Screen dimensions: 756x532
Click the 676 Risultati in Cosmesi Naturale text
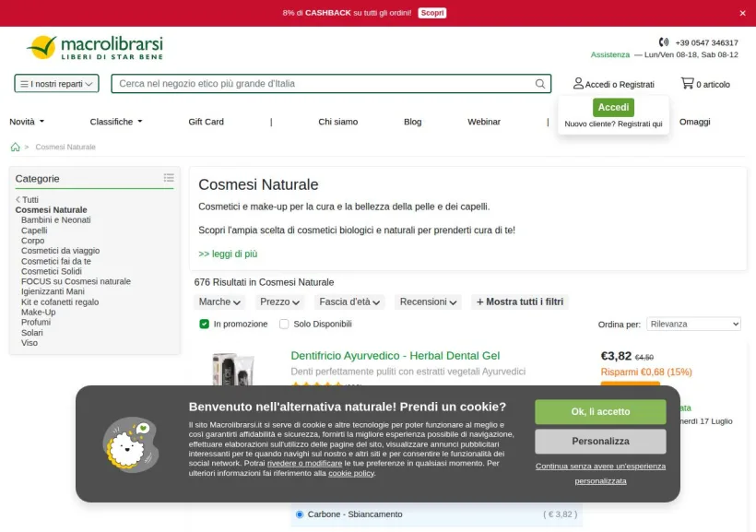tap(264, 282)
